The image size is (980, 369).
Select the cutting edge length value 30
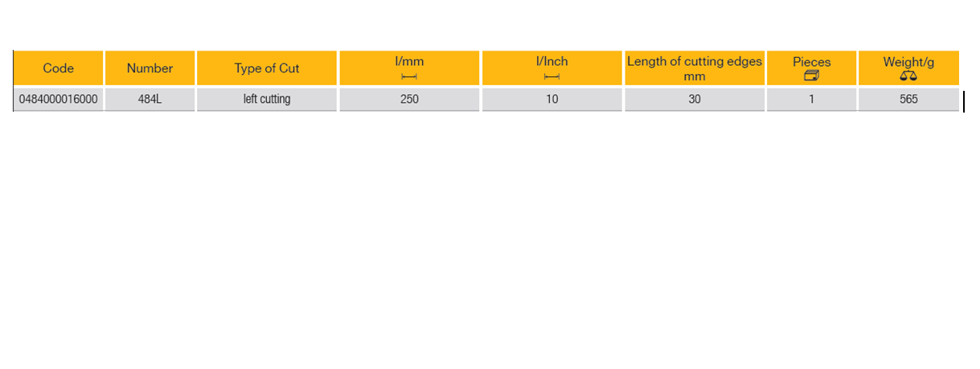[x=695, y=100]
